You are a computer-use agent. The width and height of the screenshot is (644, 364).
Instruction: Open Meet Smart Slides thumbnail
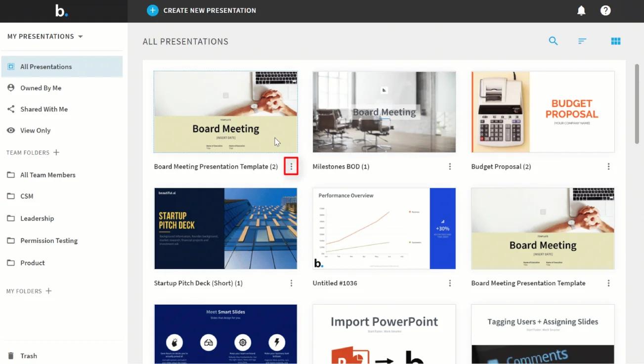[225, 334]
